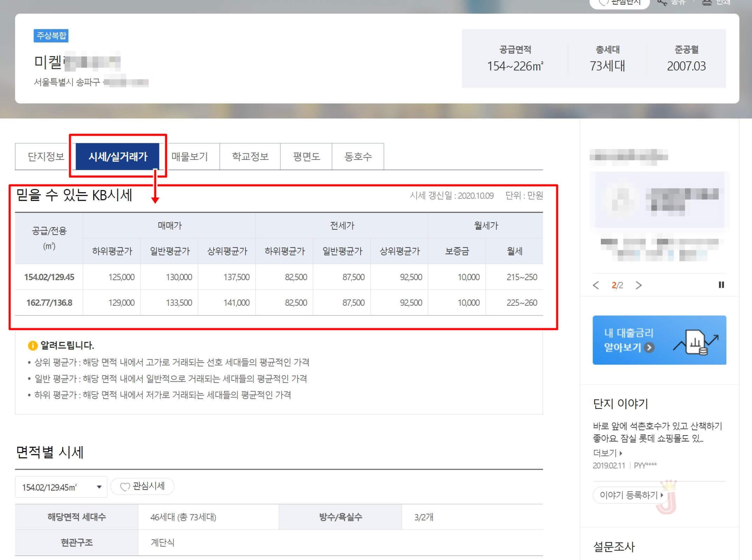Pause the banner slideshow
Screen dimensions: 752x560
721,285
